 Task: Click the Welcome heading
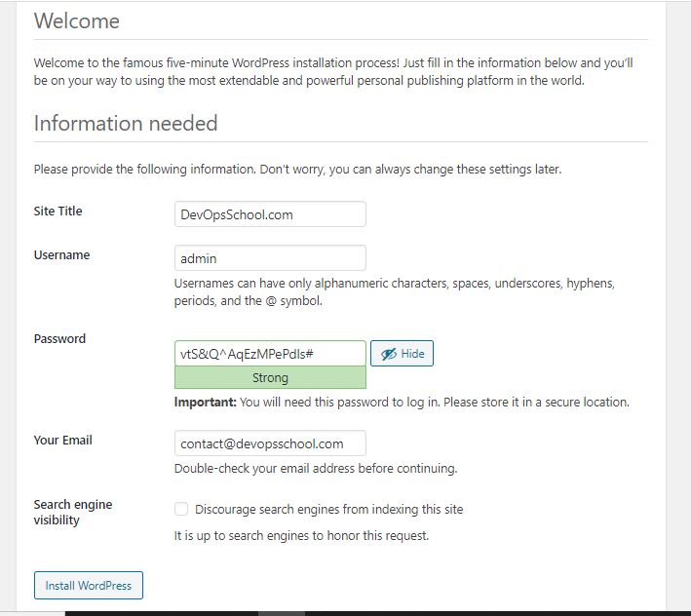tap(77, 20)
